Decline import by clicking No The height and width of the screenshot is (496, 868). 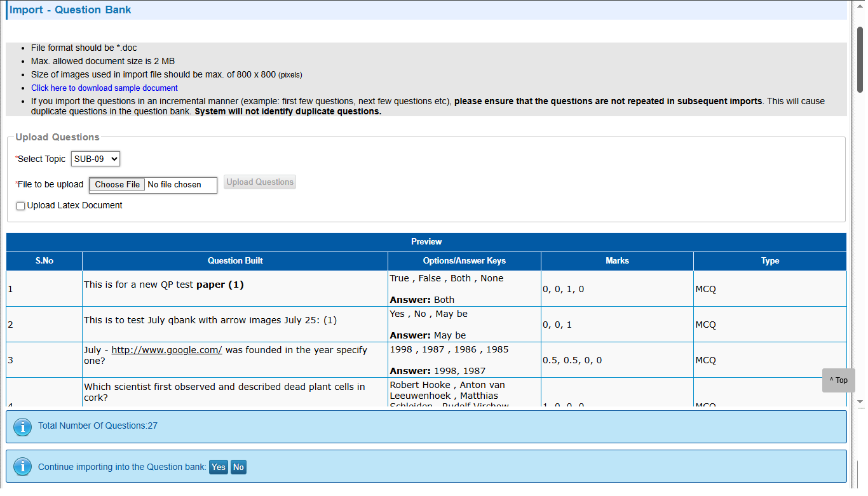[x=238, y=467]
